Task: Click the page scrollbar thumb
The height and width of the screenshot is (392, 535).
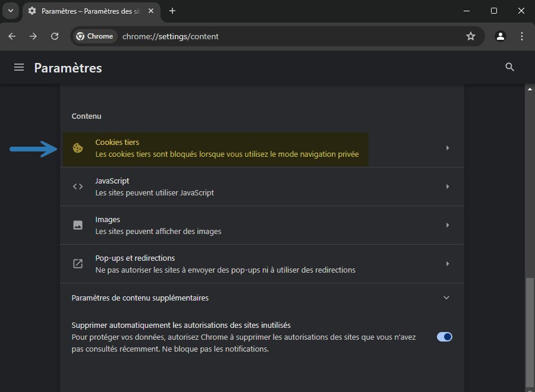Action: click(x=530, y=333)
